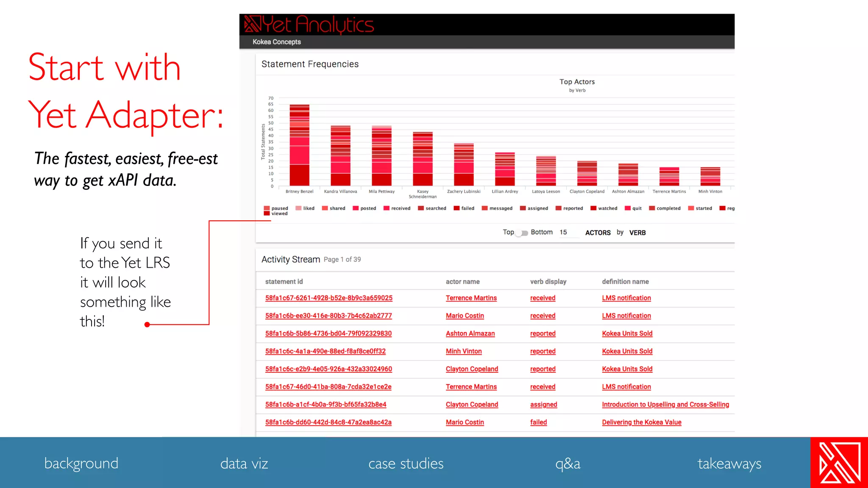
Task: Click the Mila Pettiway bar in chart
Action: coord(381,155)
